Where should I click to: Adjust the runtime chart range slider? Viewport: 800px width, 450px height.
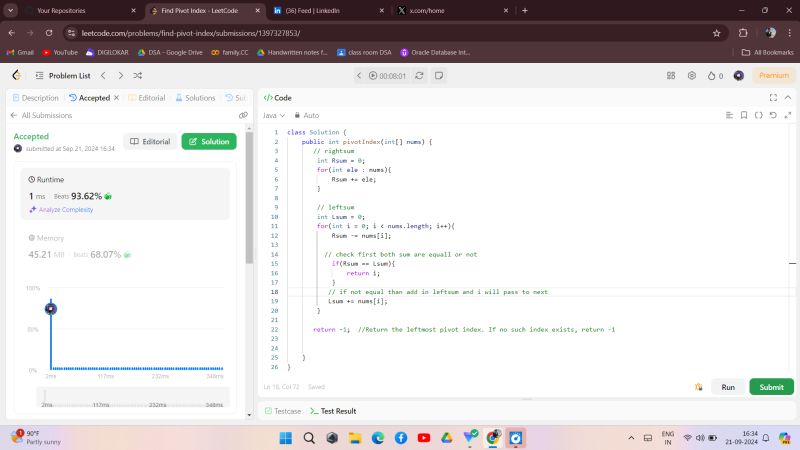coord(133,397)
